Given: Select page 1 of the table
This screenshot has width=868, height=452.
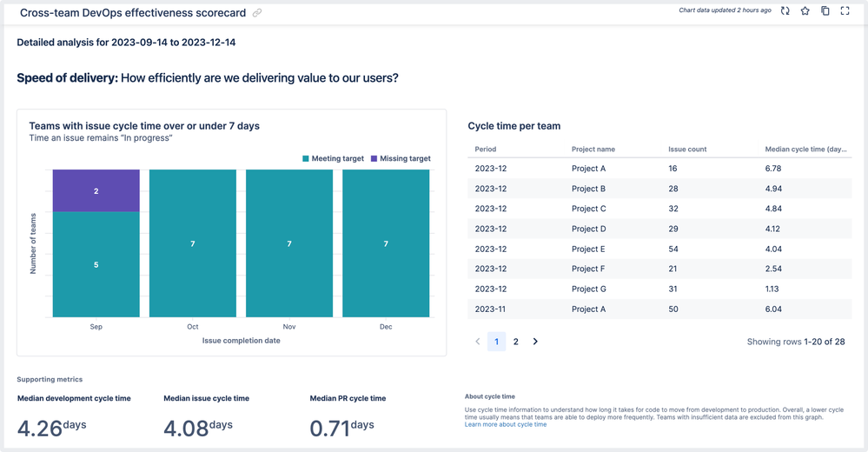Looking at the screenshot, I should pos(496,342).
